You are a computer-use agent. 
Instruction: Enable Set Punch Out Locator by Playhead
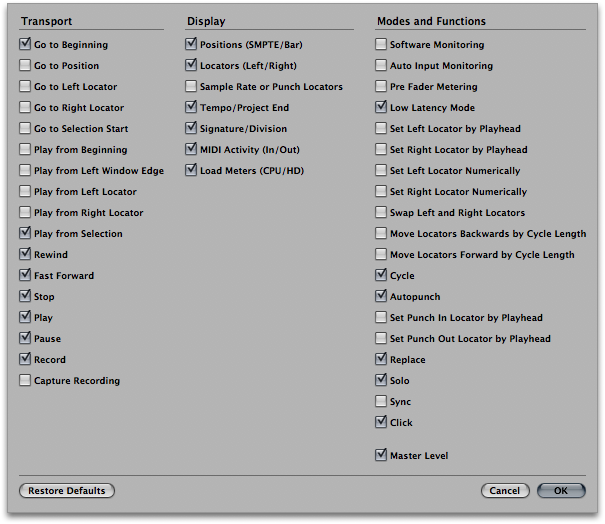click(381, 338)
